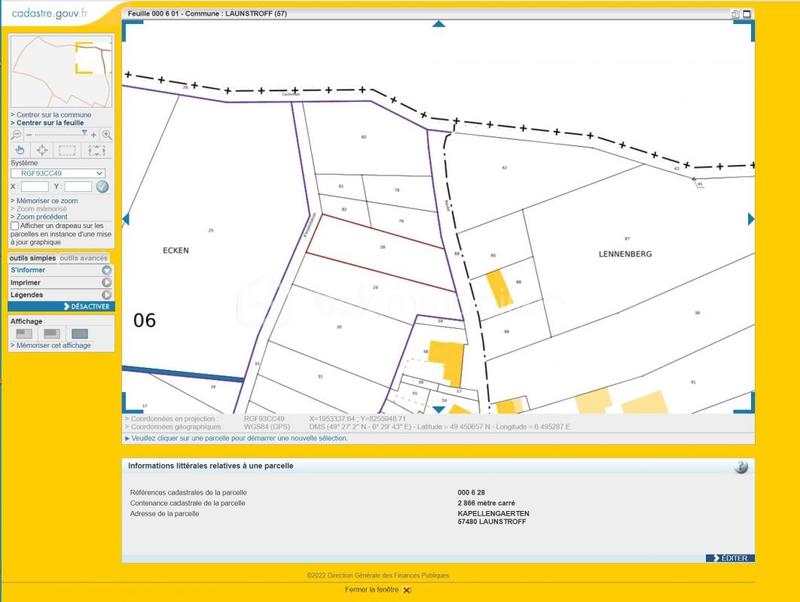Switch to the 'outils simples' tab
Screen dimensions: 800x602
[x=32, y=258]
